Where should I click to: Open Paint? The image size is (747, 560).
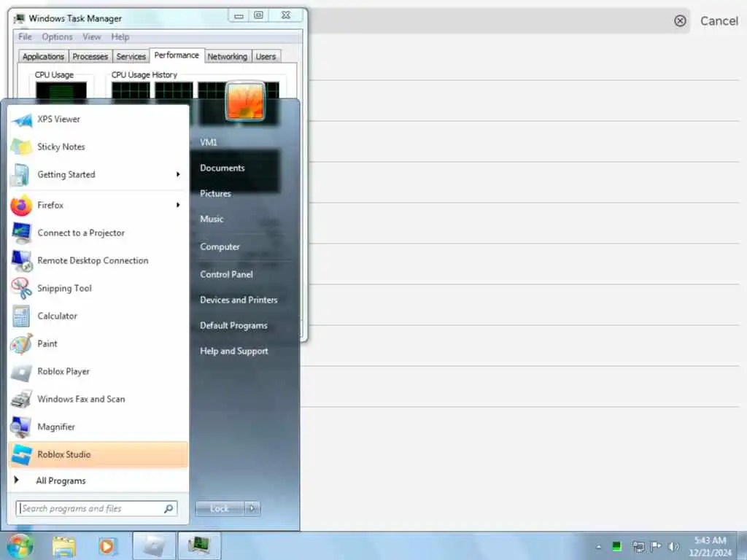98,344
